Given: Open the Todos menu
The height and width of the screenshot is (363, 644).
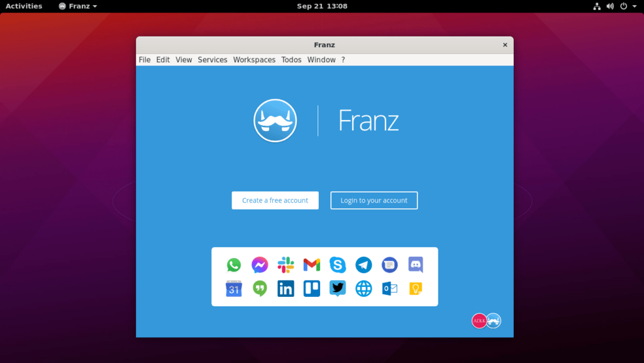Looking at the screenshot, I should click(x=291, y=60).
